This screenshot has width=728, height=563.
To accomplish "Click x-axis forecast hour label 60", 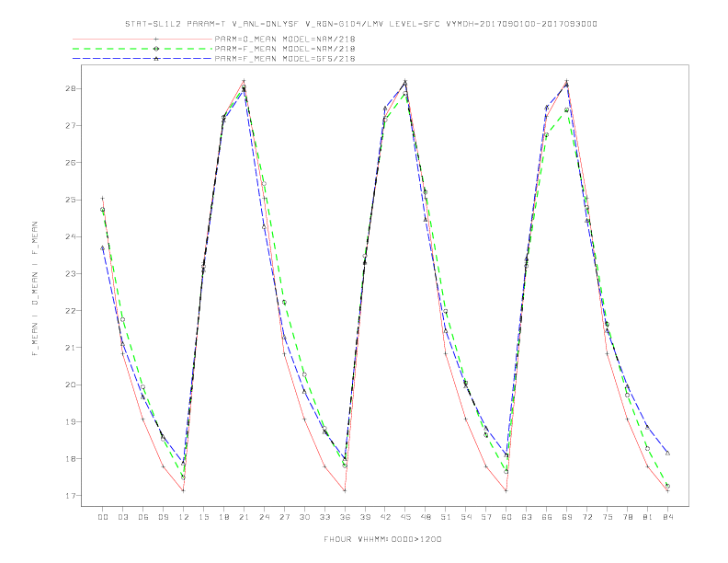I will tap(506, 517).
